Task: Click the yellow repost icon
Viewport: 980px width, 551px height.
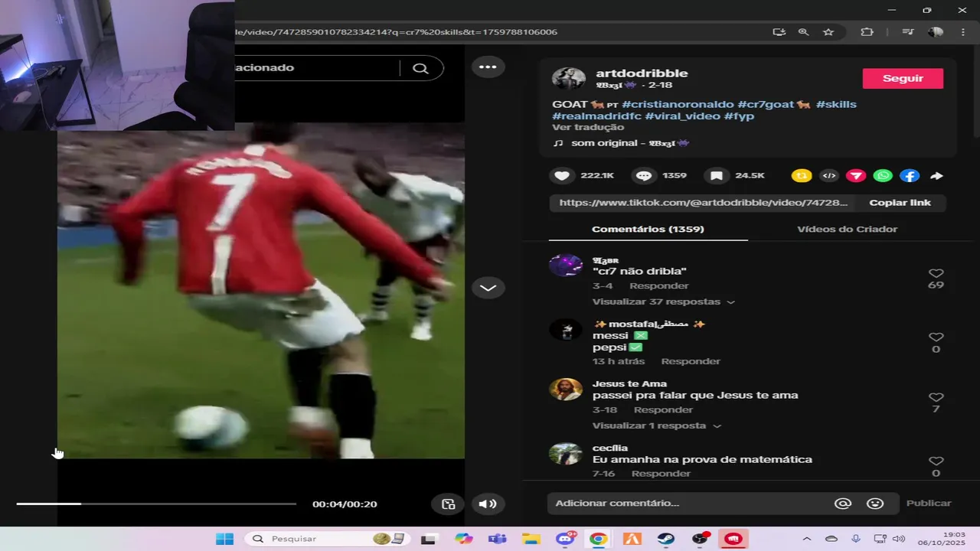Action: point(802,176)
